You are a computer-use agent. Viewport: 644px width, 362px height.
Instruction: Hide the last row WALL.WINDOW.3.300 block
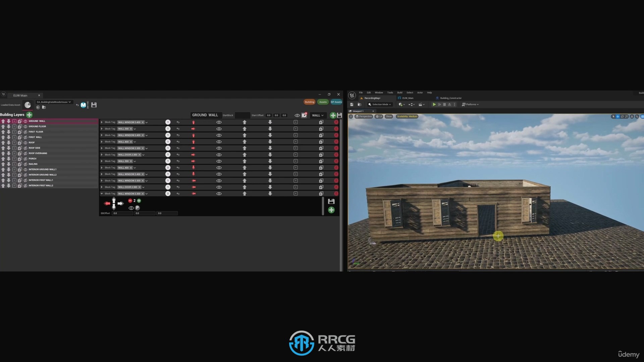point(219,194)
